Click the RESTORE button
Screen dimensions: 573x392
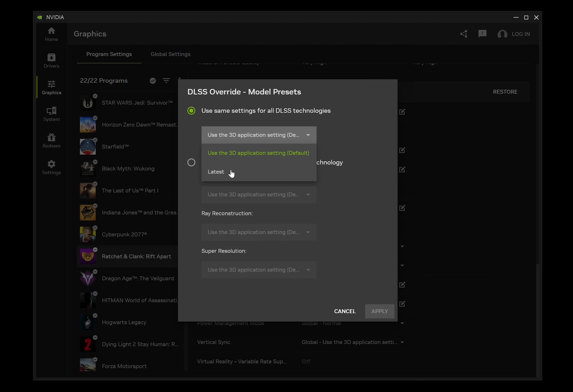pyautogui.click(x=505, y=92)
